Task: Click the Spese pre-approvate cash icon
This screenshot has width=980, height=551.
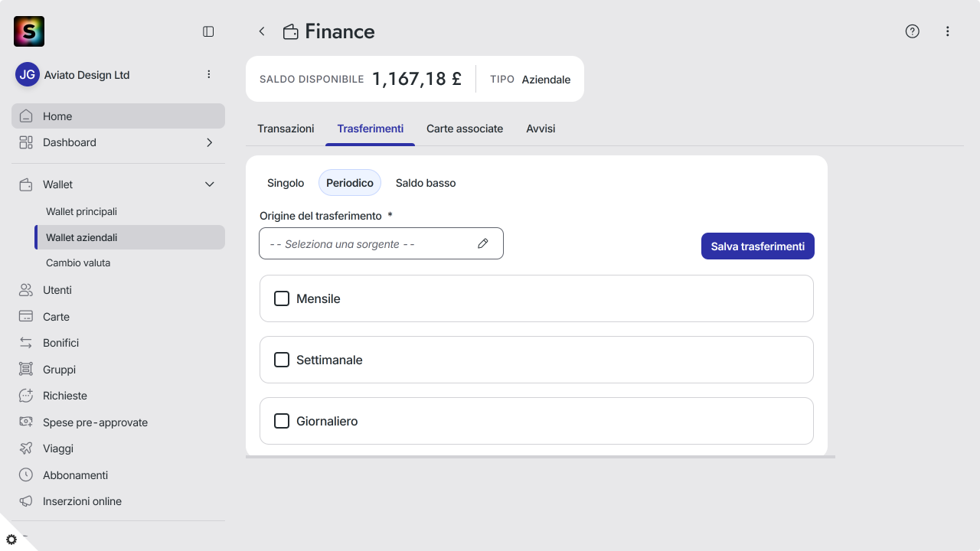Action: click(26, 422)
